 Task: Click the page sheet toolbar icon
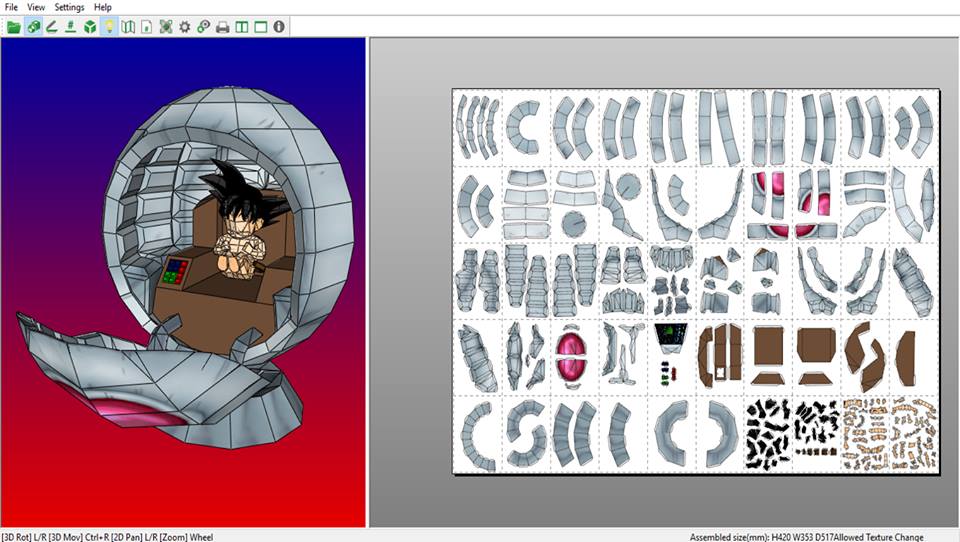point(146,27)
